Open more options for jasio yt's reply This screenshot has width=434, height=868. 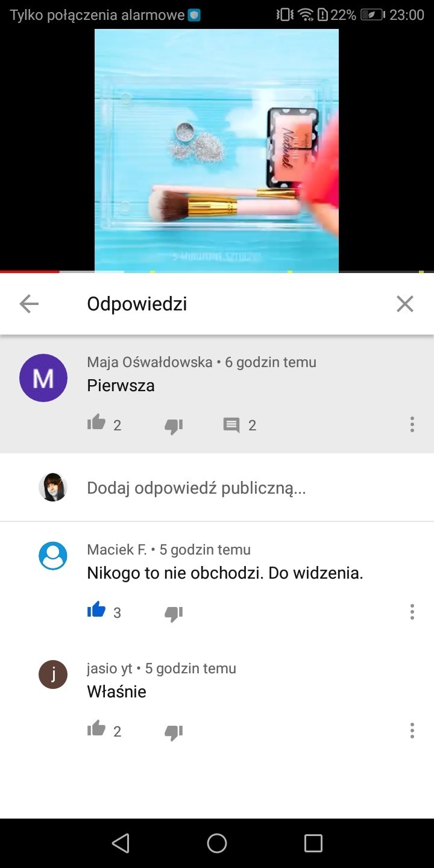tap(412, 731)
